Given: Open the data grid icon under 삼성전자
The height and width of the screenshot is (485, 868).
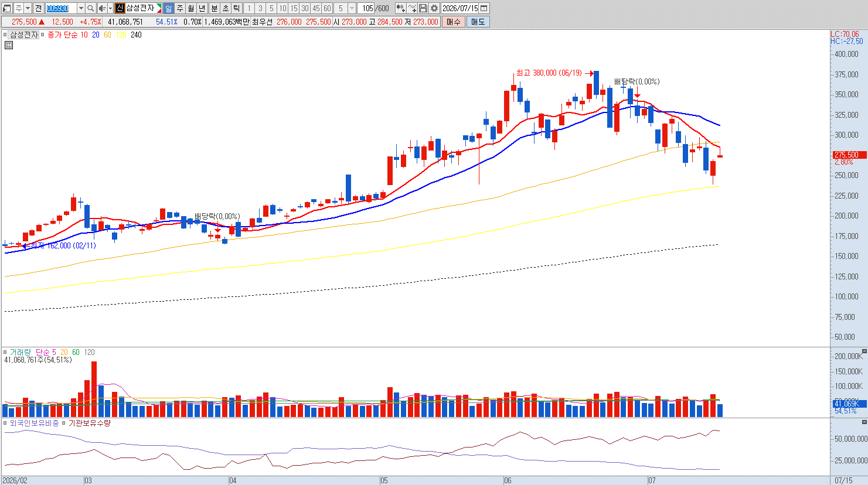Looking at the screenshot, I should [x=9, y=45].
